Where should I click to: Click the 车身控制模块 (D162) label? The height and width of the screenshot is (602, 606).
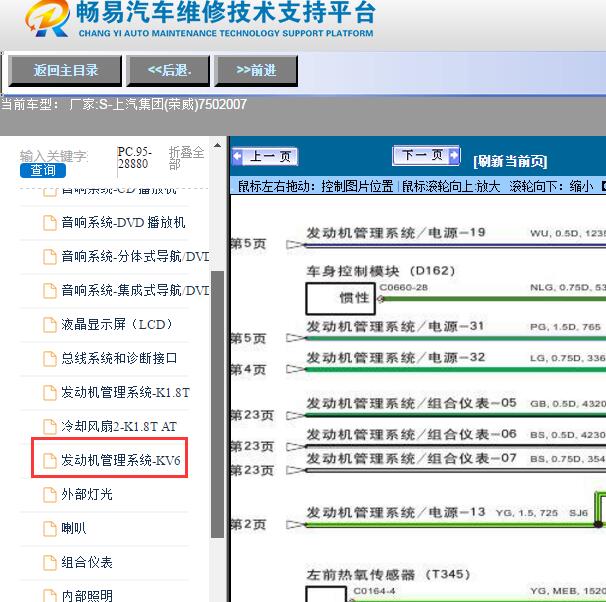point(381,271)
